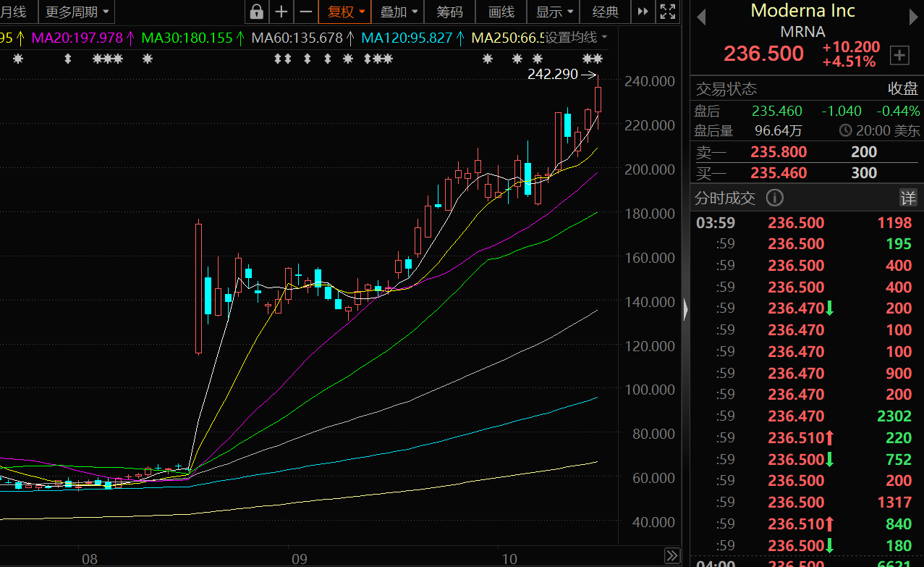
Task: Click the 盘后量 96.64万 value
Action: click(779, 131)
